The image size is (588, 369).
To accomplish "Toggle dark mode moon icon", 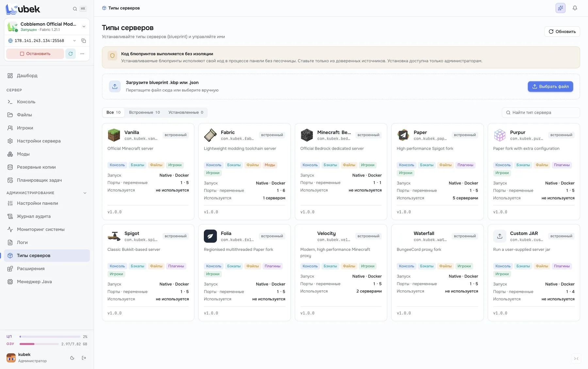I will pos(72,358).
